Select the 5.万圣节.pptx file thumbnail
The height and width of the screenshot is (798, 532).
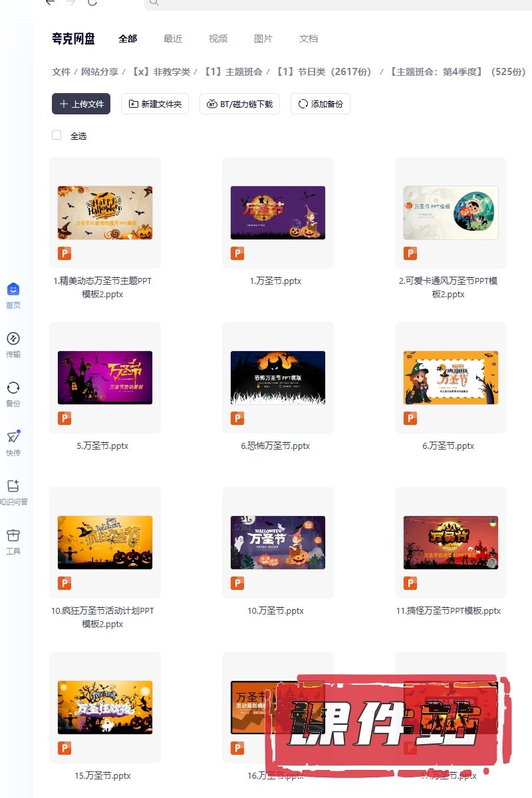(105, 378)
